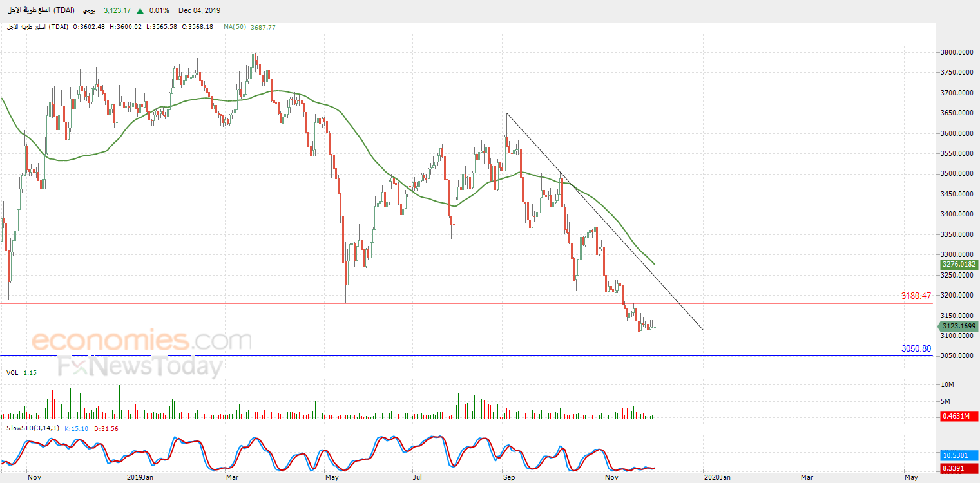Click the D:31.56 stochastic reading
The image size is (980, 483).
tap(107, 428)
